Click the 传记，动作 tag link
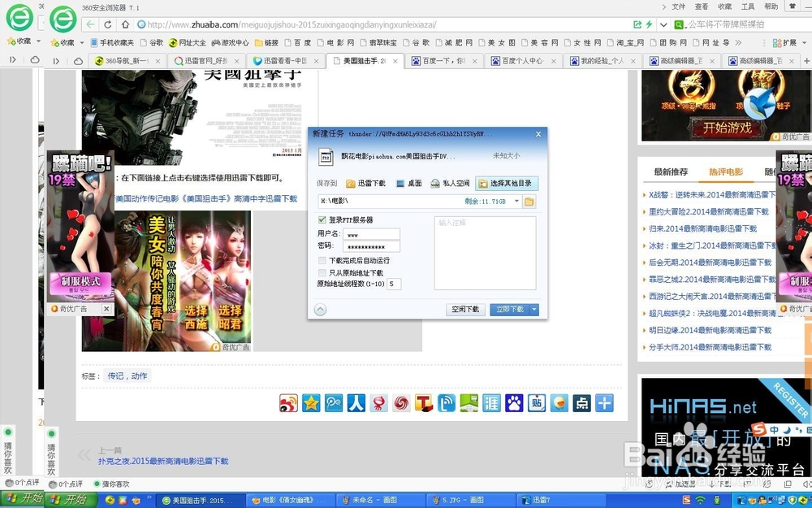 pos(127,376)
